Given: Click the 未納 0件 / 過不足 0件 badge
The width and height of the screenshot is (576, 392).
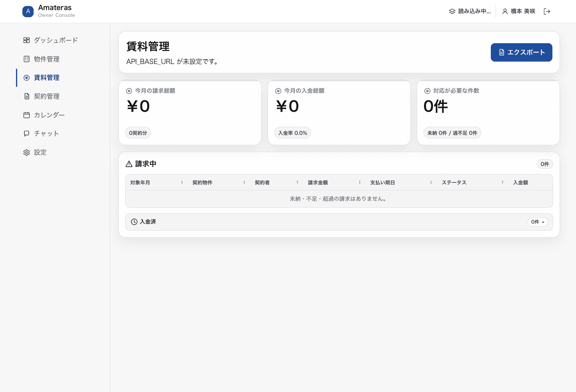Looking at the screenshot, I should click(x=452, y=133).
